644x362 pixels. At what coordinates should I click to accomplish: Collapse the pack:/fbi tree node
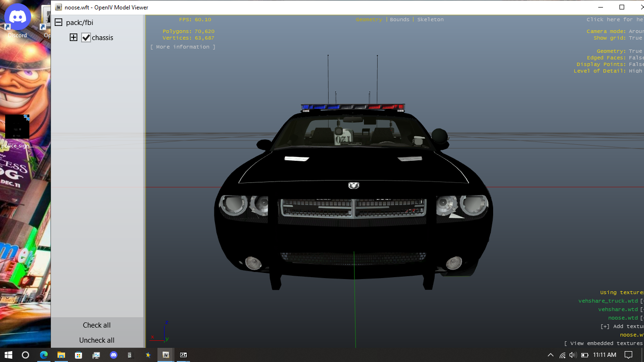(x=58, y=23)
